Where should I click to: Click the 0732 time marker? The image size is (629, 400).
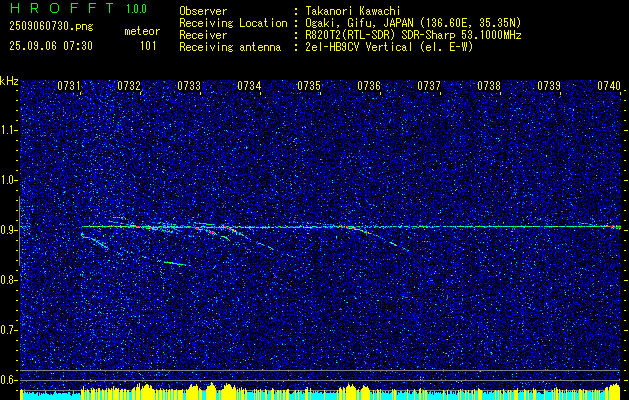click(129, 85)
